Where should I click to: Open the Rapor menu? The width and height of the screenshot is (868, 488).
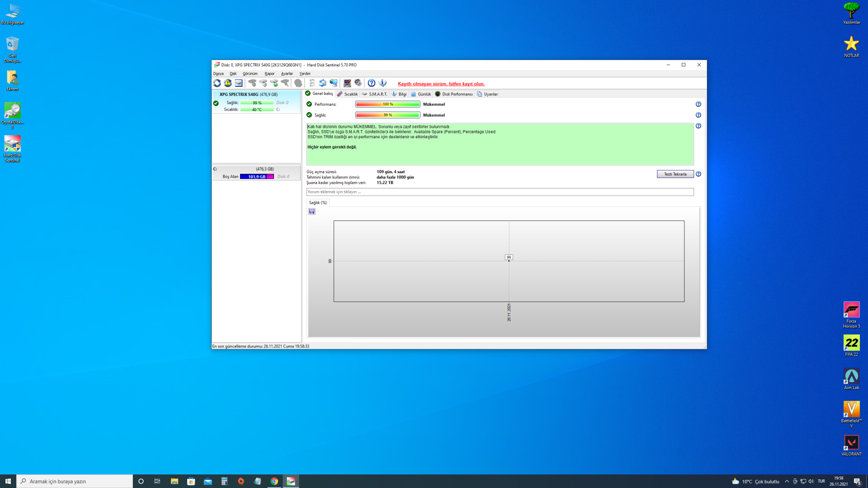[269, 74]
